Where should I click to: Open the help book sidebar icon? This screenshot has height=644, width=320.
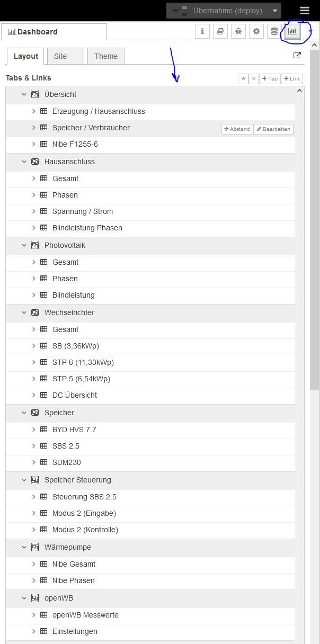click(220, 32)
